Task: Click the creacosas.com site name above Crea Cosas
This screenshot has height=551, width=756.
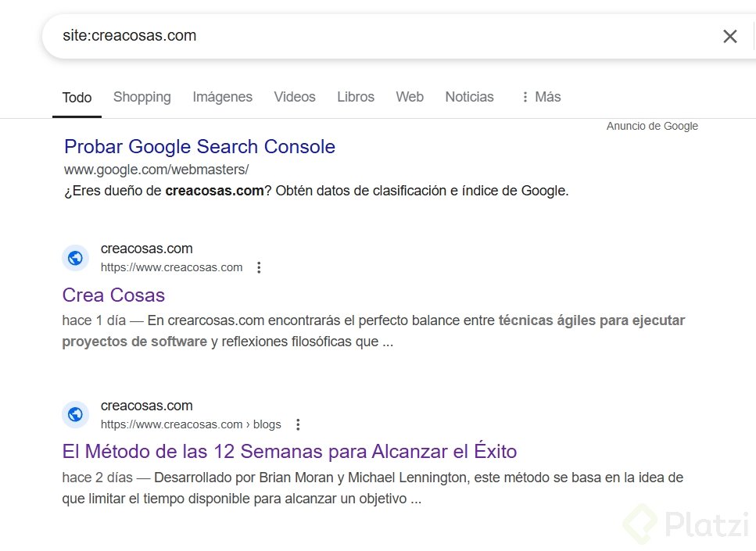Action: (x=146, y=249)
